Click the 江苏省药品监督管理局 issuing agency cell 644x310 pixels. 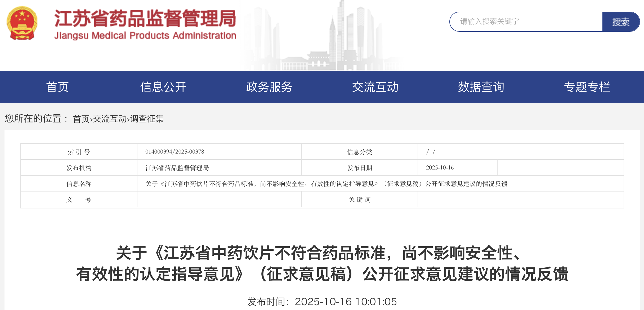(x=177, y=168)
